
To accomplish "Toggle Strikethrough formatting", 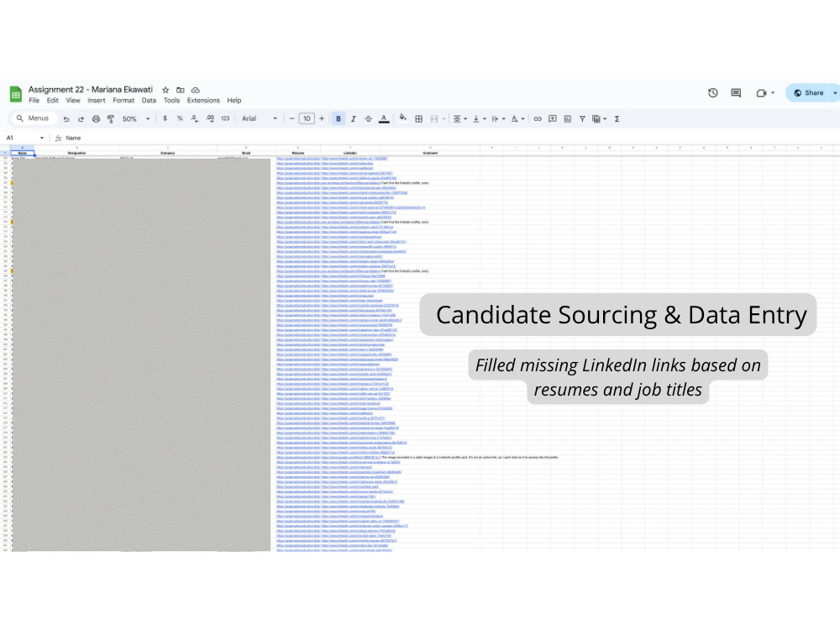I will click(368, 119).
